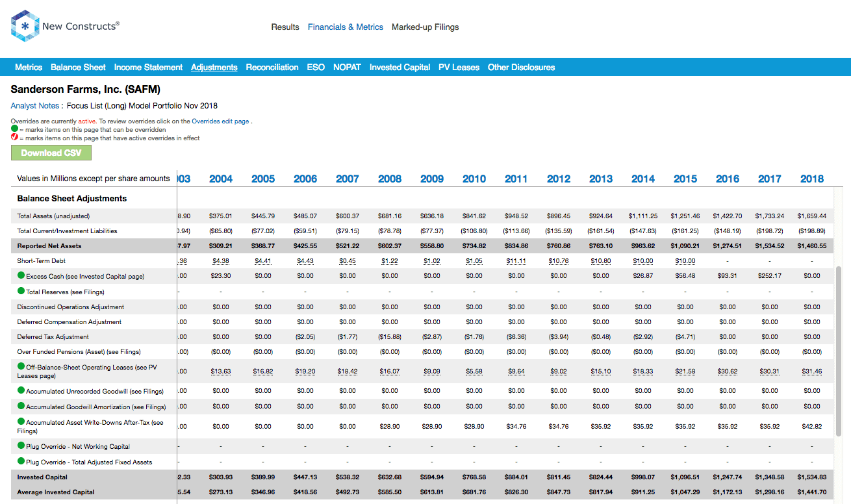Select 2017 Excess Cash value $252.17
This screenshot has height=504, width=851.
(x=770, y=276)
